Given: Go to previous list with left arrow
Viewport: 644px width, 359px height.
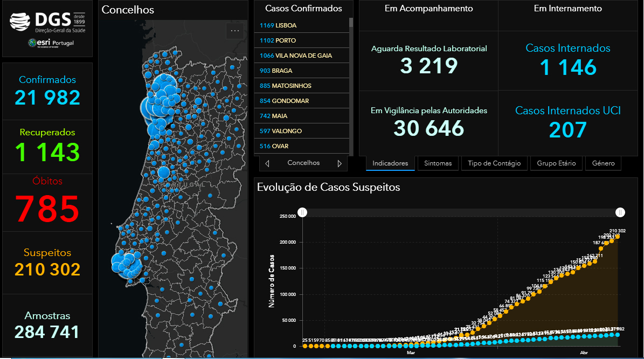Looking at the screenshot, I should (267, 163).
